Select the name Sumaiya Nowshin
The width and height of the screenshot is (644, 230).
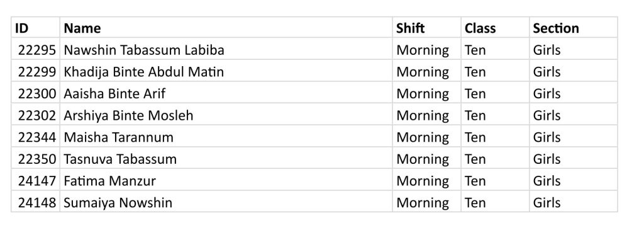(118, 202)
